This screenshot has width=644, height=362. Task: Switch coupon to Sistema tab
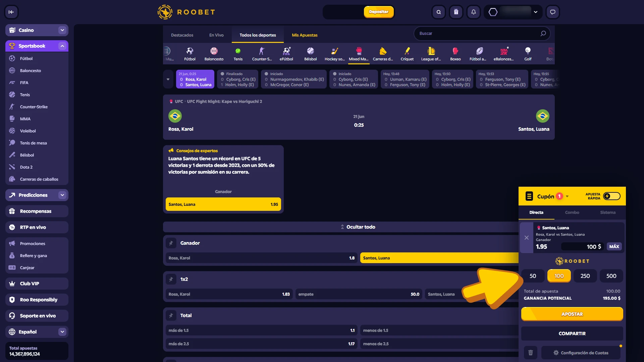click(608, 213)
